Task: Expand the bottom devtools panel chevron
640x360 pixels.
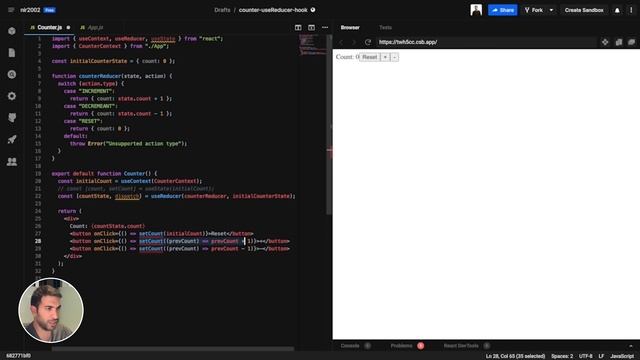Action: [x=631, y=346]
